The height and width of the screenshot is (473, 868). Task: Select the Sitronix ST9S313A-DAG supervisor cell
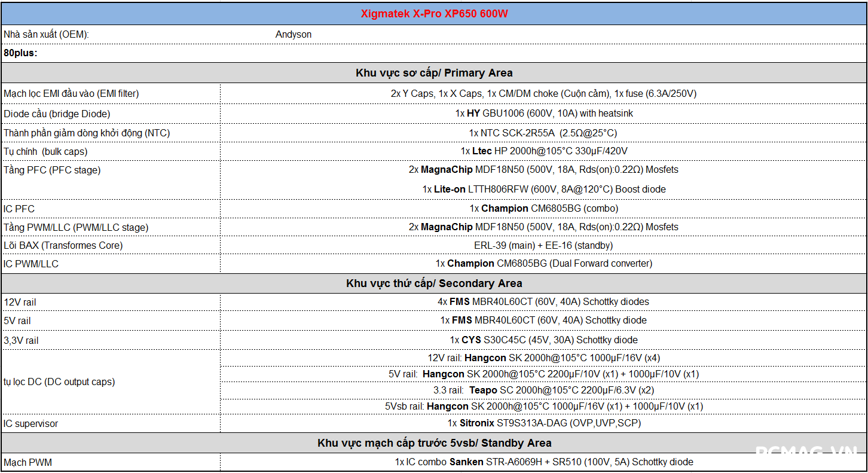point(543,423)
